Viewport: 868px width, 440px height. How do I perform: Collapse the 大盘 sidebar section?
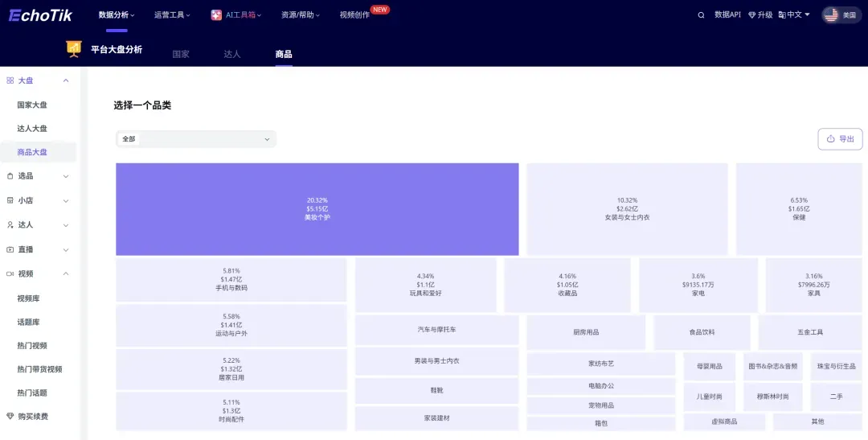(x=66, y=80)
